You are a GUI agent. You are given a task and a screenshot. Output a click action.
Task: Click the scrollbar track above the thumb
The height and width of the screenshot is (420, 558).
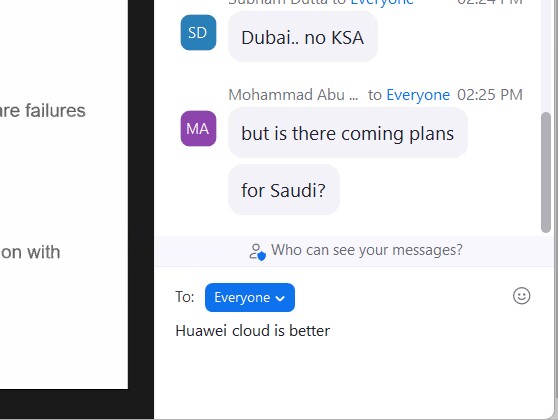pyautogui.click(x=546, y=56)
